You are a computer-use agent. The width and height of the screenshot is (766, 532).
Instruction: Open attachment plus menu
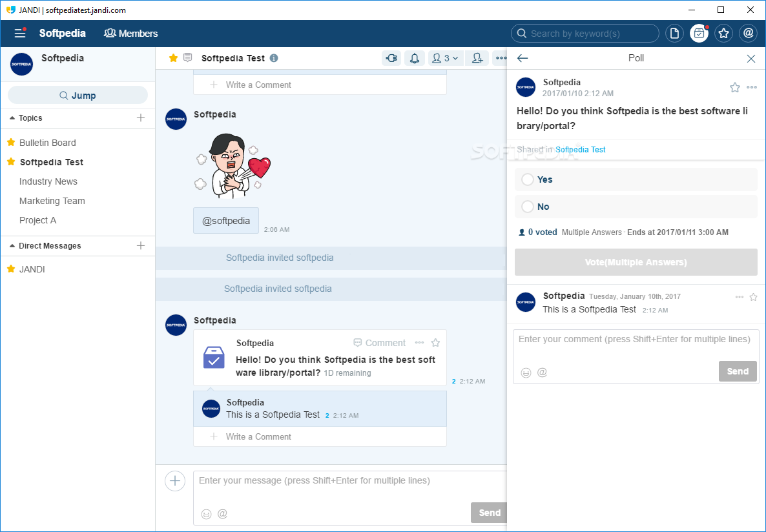(x=175, y=481)
